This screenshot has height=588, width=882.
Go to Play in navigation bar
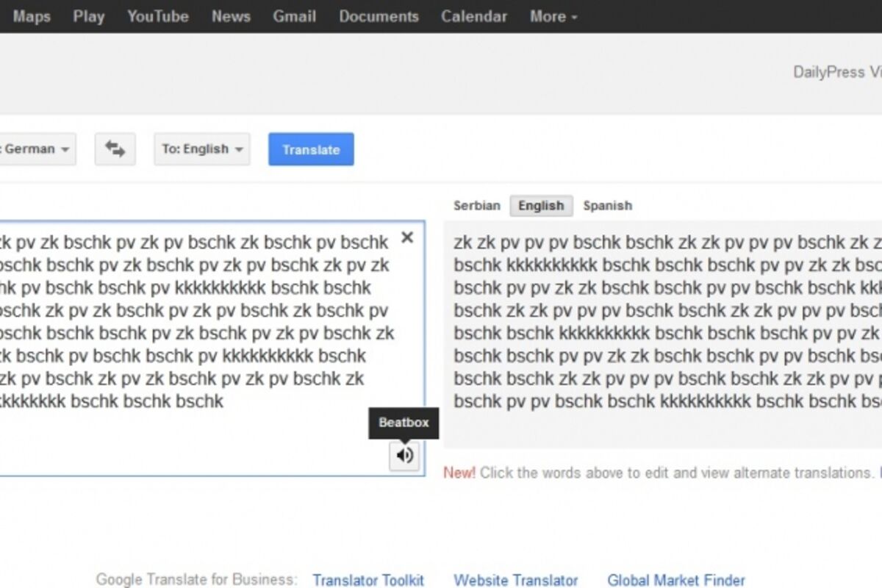coord(88,16)
